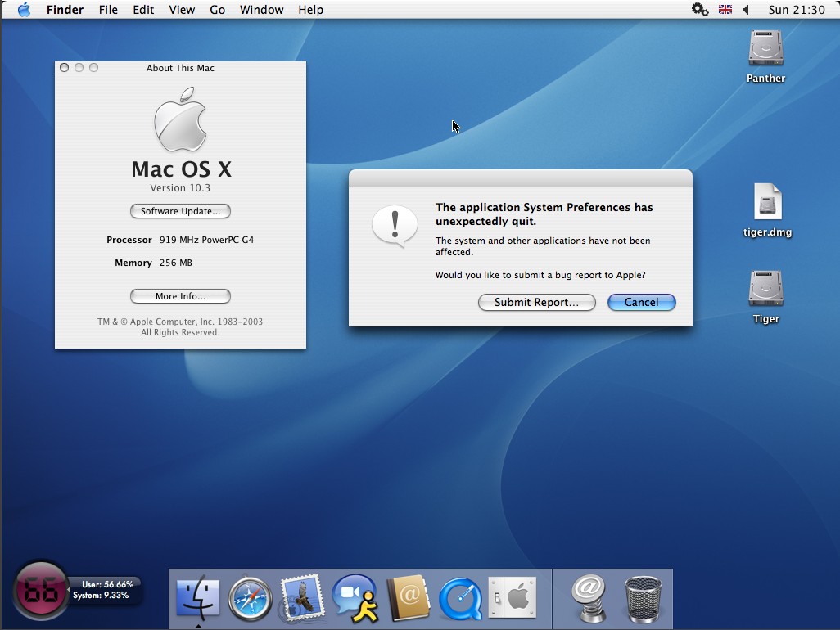Open Finder from the Dock
Viewport: 840px width, 630px height.
point(197,597)
